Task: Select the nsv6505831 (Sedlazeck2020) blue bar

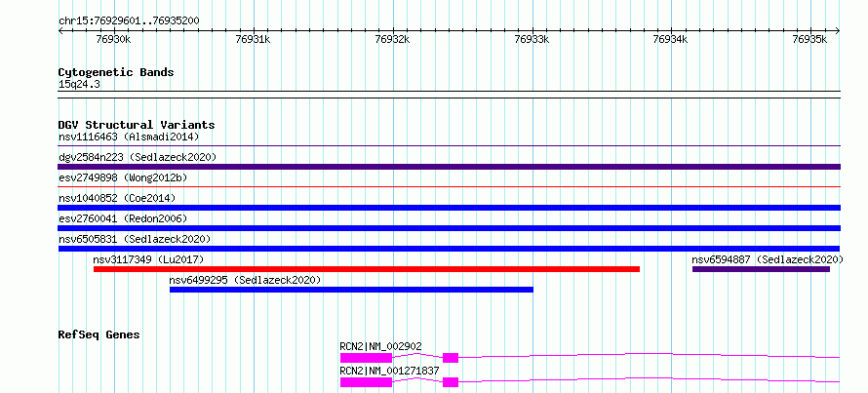Action: (449, 249)
